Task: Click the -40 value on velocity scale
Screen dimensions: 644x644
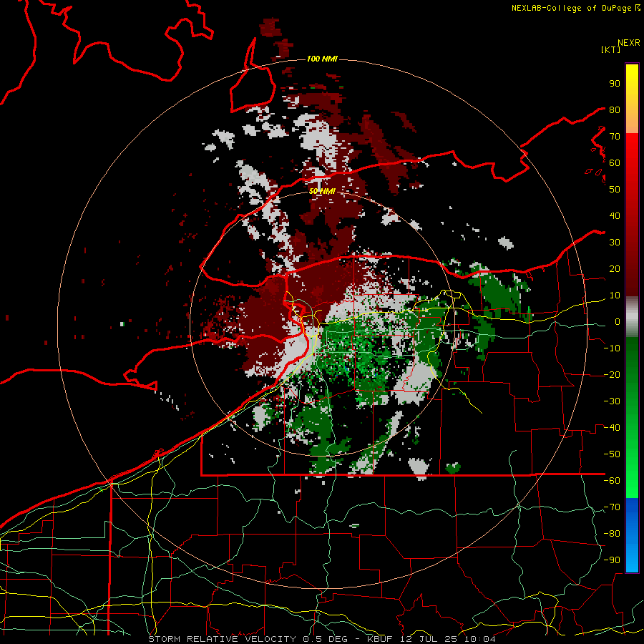Action: coord(612,428)
